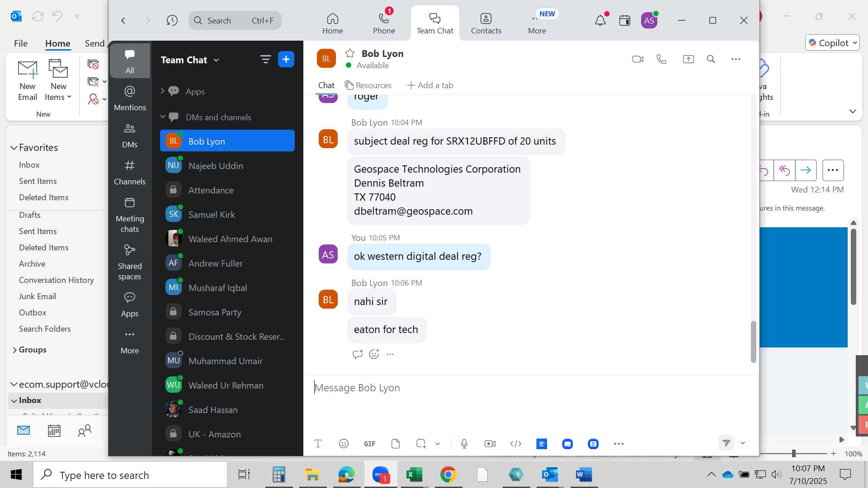868x488 pixels.
Task: Expand the Apps section in chat list
Action: coord(162,91)
